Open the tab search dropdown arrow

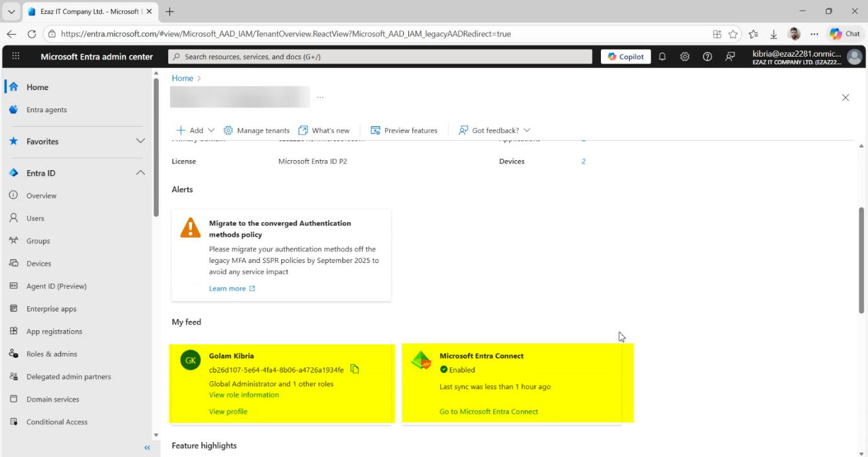(x=11, y=12)
